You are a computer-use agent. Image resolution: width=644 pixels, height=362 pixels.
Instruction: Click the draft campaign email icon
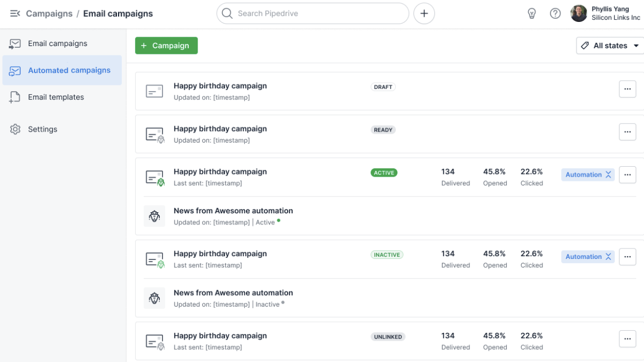coord(154,91)
